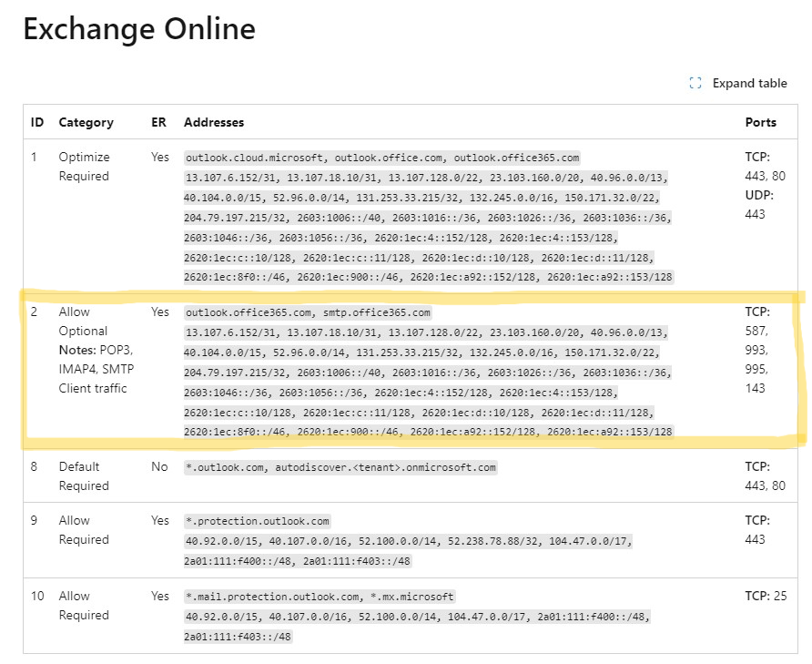This screenshot has width=812, height=664.
Task: Click 2a01:111:f403::/48 in row 10
Action: (239, 637)
